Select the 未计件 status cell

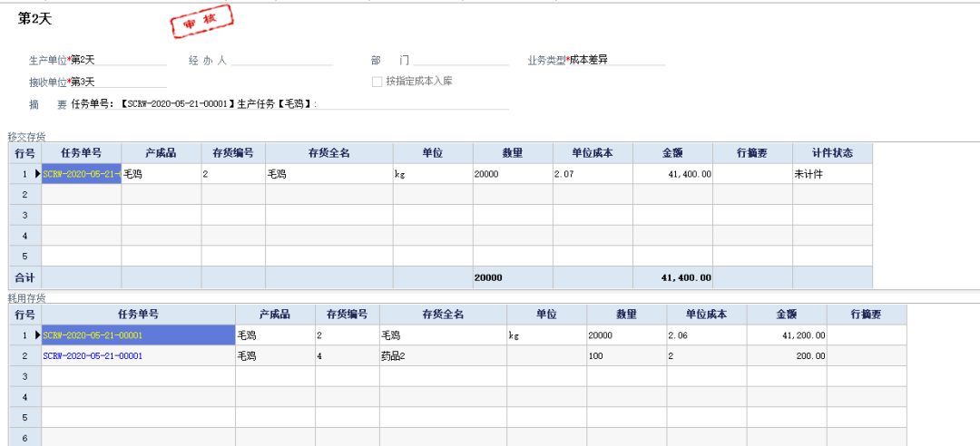coord(832,174)
